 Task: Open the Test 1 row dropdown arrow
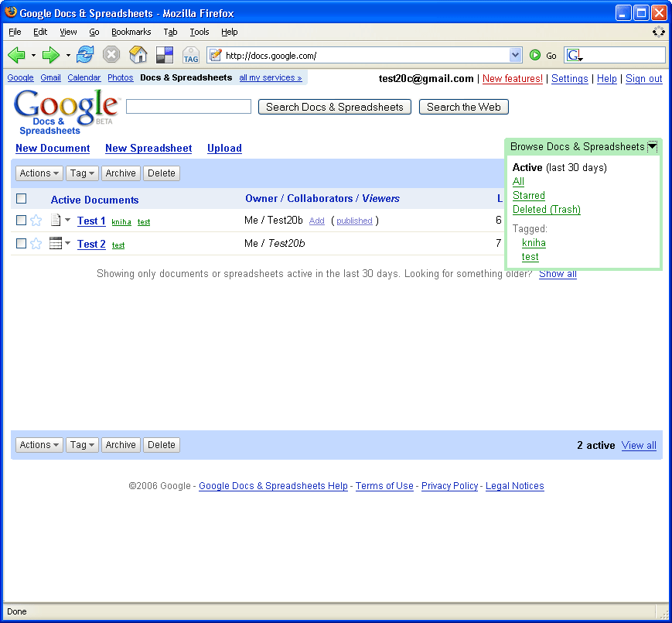[68, 220]
